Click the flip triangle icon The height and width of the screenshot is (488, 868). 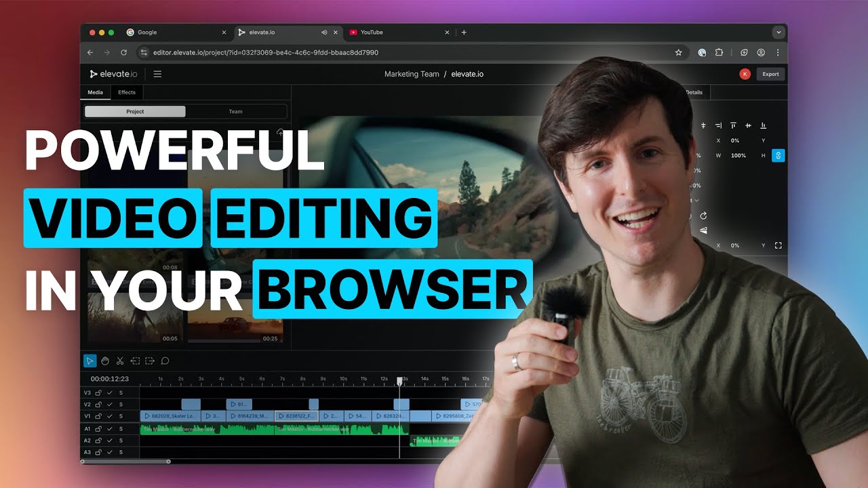point(703,230)
